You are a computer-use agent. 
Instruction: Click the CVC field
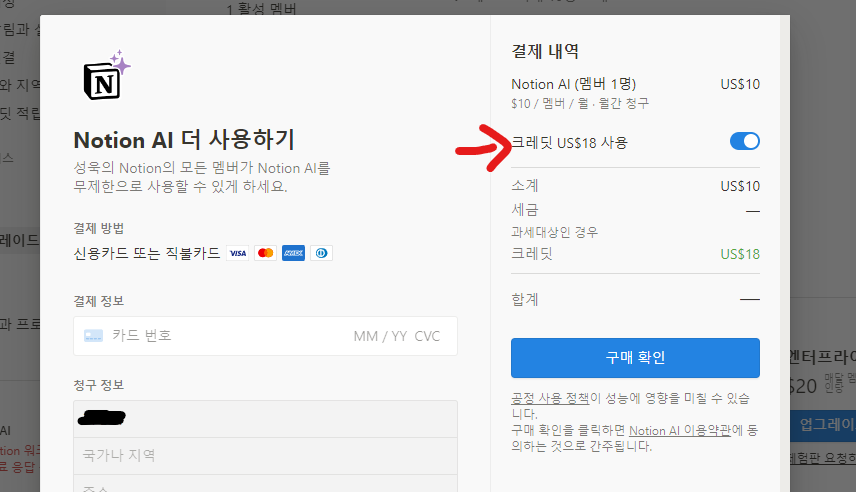pyautogui.click(x=427, y=336)
